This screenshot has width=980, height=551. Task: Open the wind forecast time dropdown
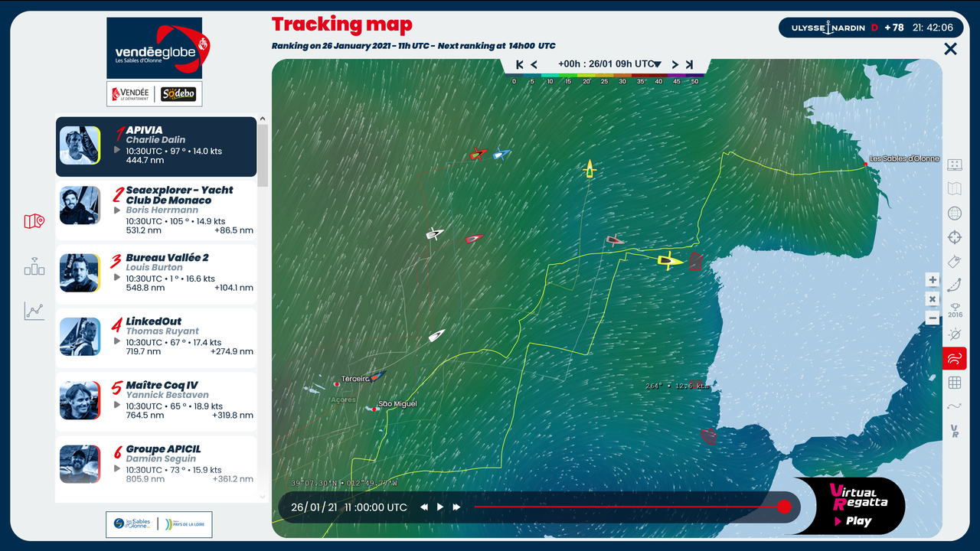[609, 64]
